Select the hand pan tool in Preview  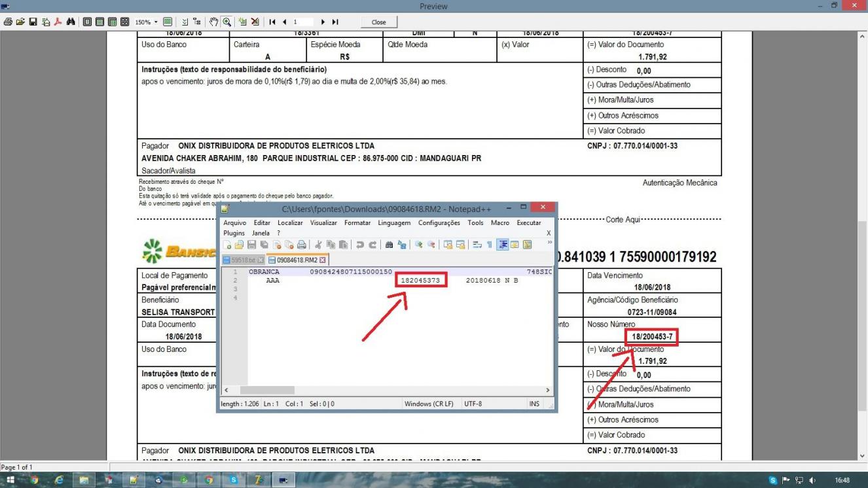(213, 22)
